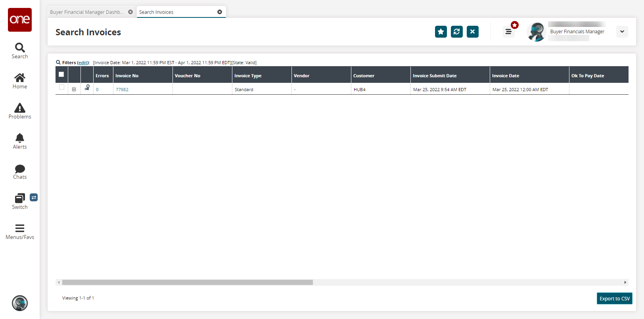Click Export to CSV button
This screenshot has height=319, width=644.
[x=615, y=298]
